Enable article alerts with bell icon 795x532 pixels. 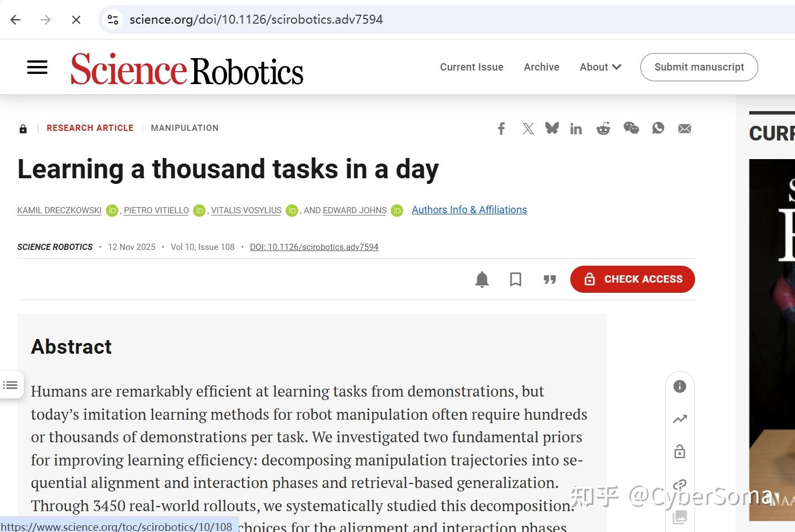point(482,279)
